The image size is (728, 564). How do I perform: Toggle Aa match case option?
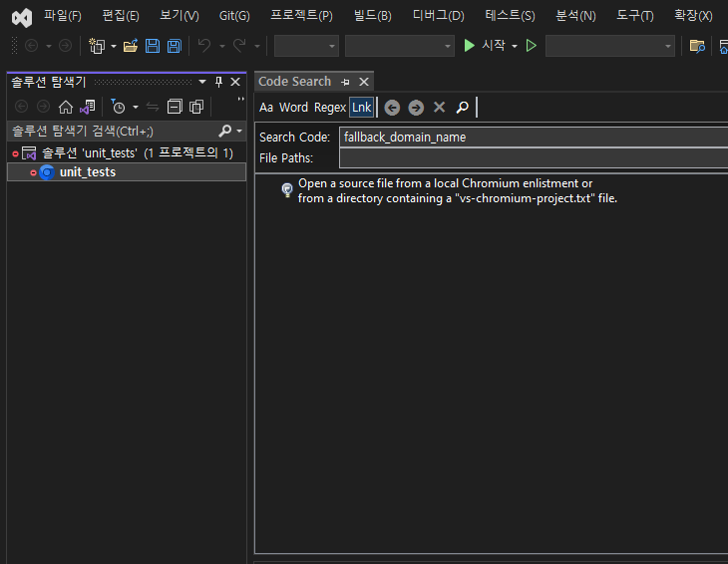[266, 108]
